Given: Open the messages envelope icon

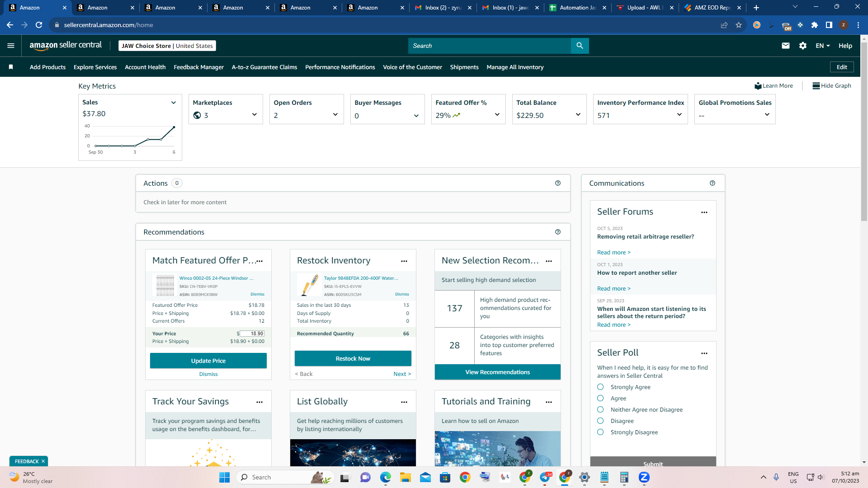Looking at the screenshot, I should coord(786,46).
